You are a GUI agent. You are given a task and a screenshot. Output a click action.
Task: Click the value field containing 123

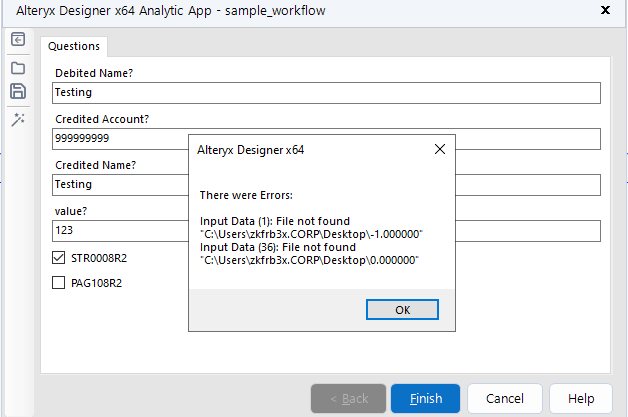pyautogui.click(x=120, y=231)
